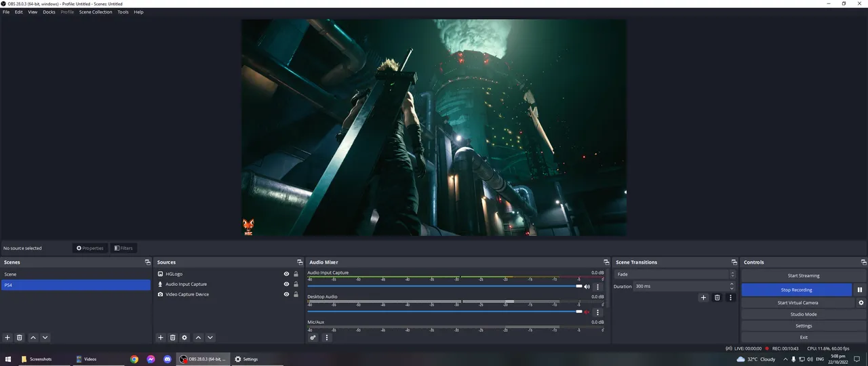Select the 'Scene' row in Scenes
Viewport: 868px width, 366px height.
[x=76, y=274]
